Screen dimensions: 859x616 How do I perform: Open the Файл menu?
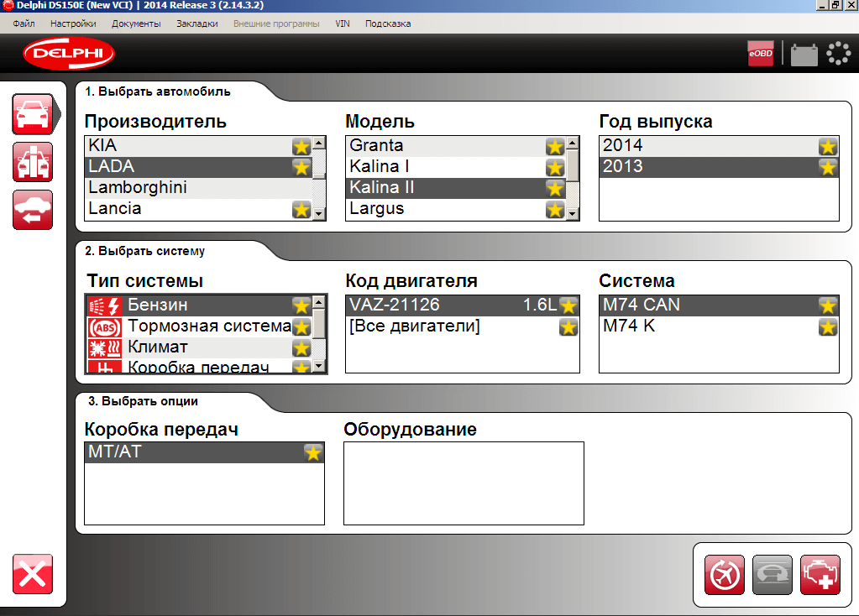click(x=24, y=23)
